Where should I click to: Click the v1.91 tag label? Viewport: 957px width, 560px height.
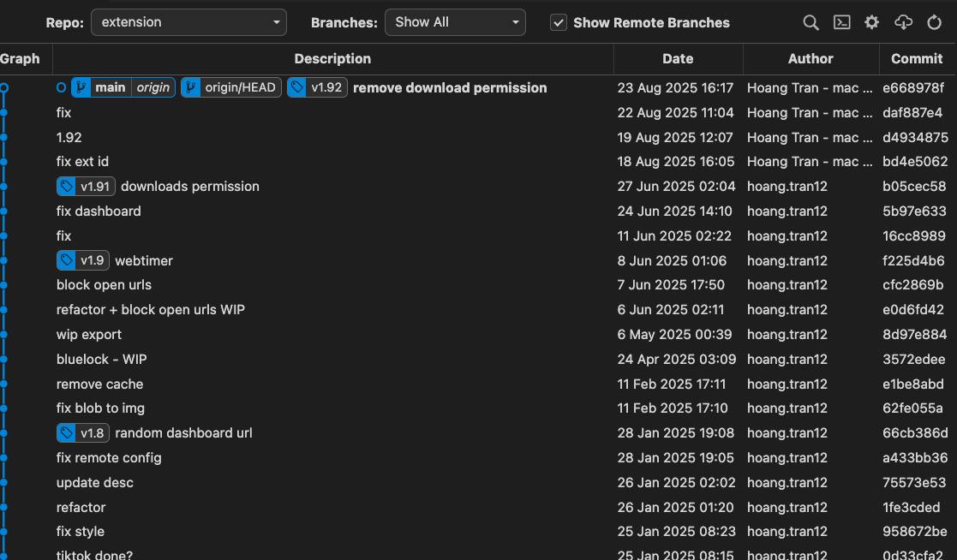[86, 186]
